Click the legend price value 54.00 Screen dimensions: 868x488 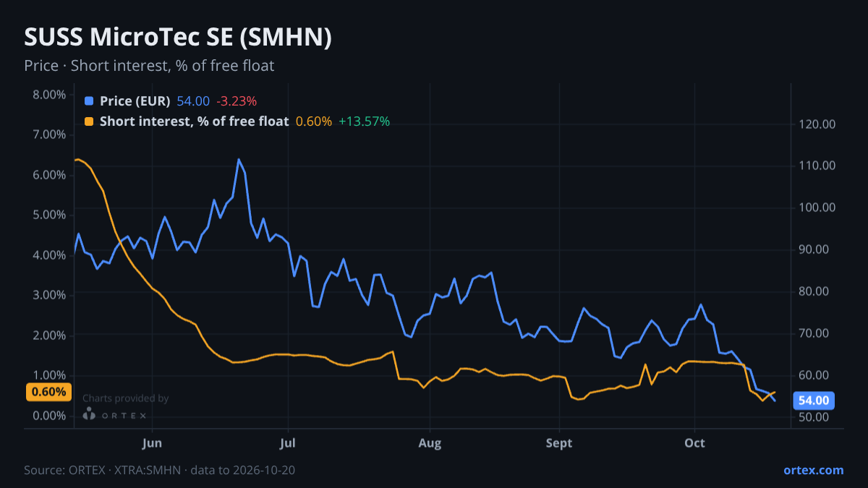193,101
